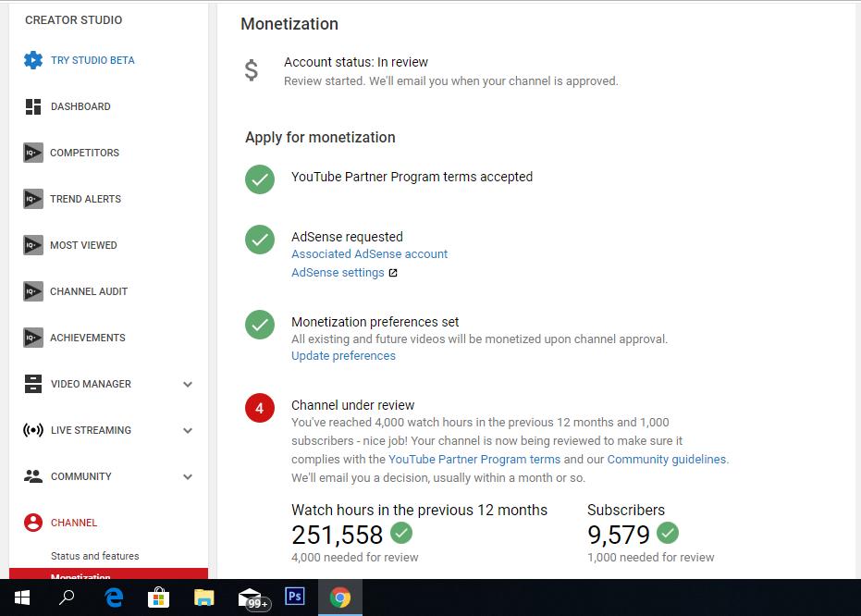The height and width of the screenshot is (616, 861).
Task: Open File Explorer from taskbar
Action: click(x=203, y=598)
